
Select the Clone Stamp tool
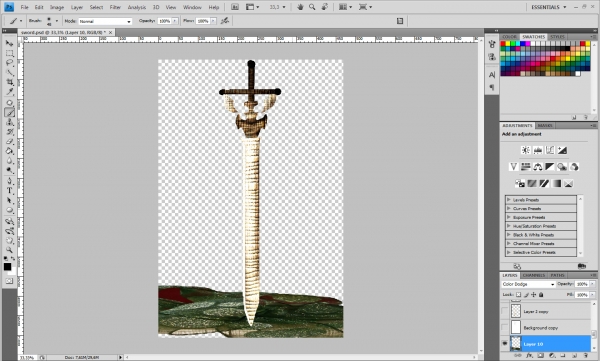(9, 122)
